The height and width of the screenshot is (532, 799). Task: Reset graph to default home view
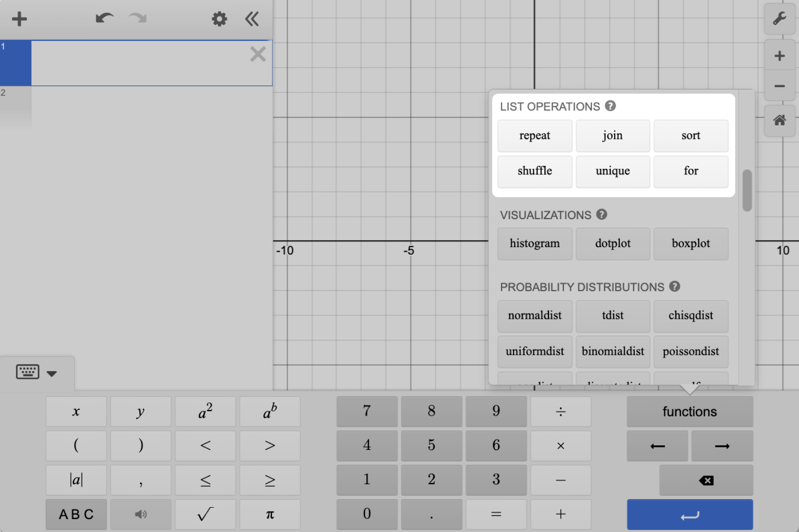(780, 121)
